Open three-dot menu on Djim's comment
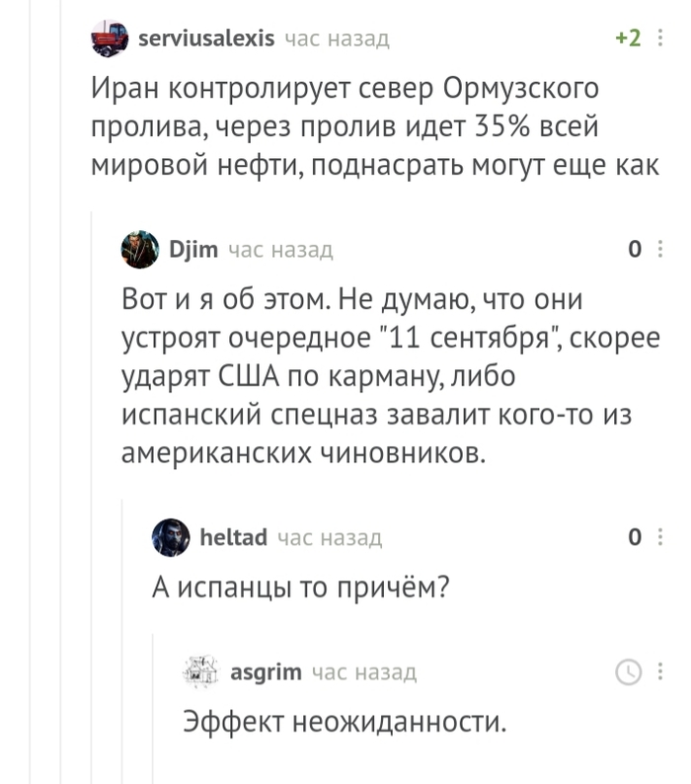The height and width of the screenshot is (784, 691). click(660, 250)
